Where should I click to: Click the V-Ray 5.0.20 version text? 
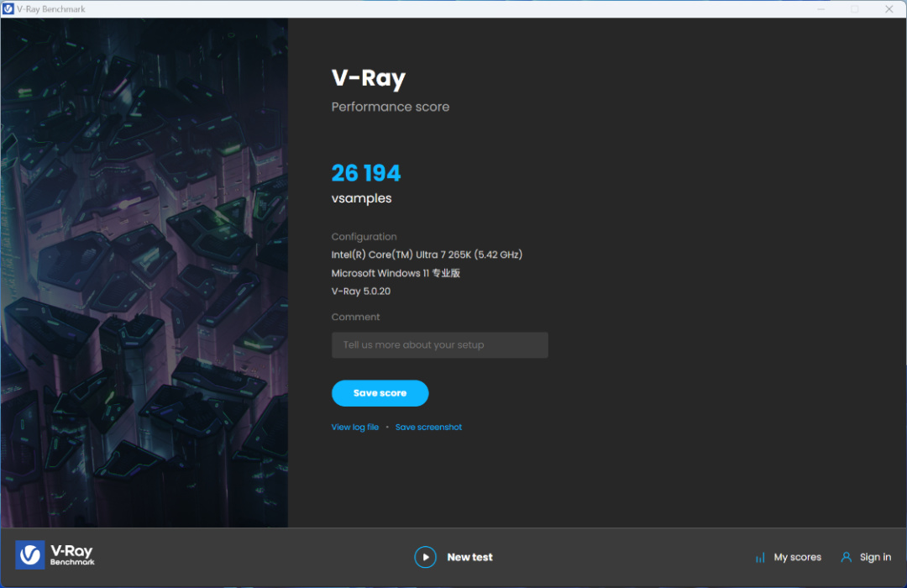[x=361, y=291]
